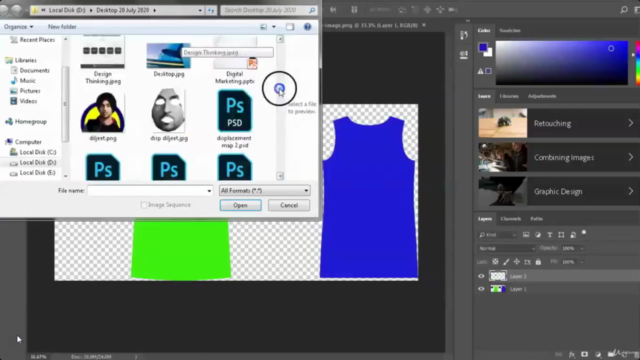Select the displacement map 2.psd file
Image resolution: width=640 pixels, height=360 pixels.
234,119
